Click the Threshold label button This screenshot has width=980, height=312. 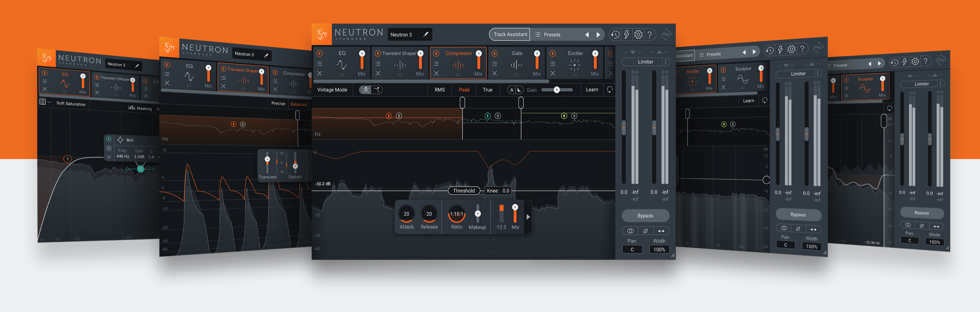point(464,191)
